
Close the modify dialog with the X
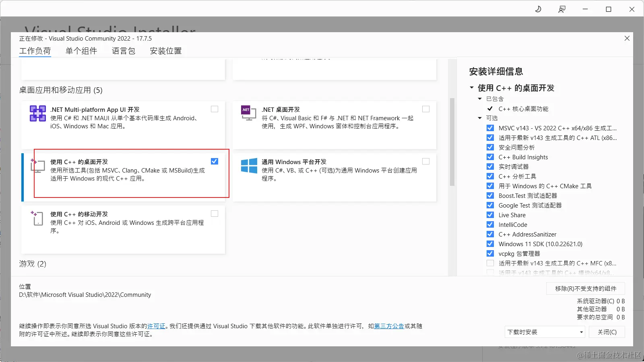627,38
